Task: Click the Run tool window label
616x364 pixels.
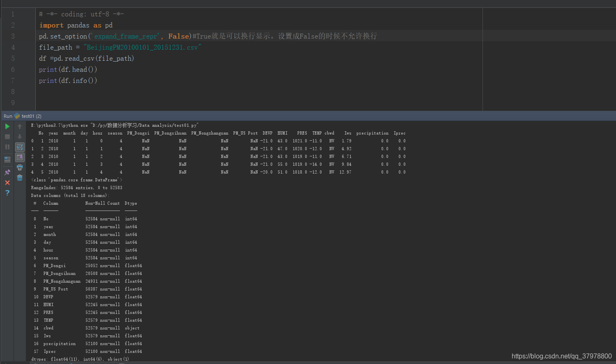Action: [8, 116]
